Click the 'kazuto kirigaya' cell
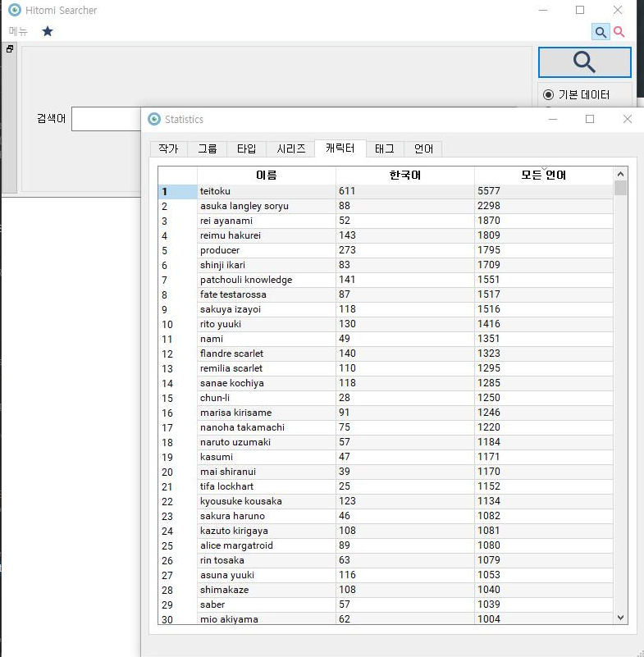644x657 pixels. [x=267, y=531]
